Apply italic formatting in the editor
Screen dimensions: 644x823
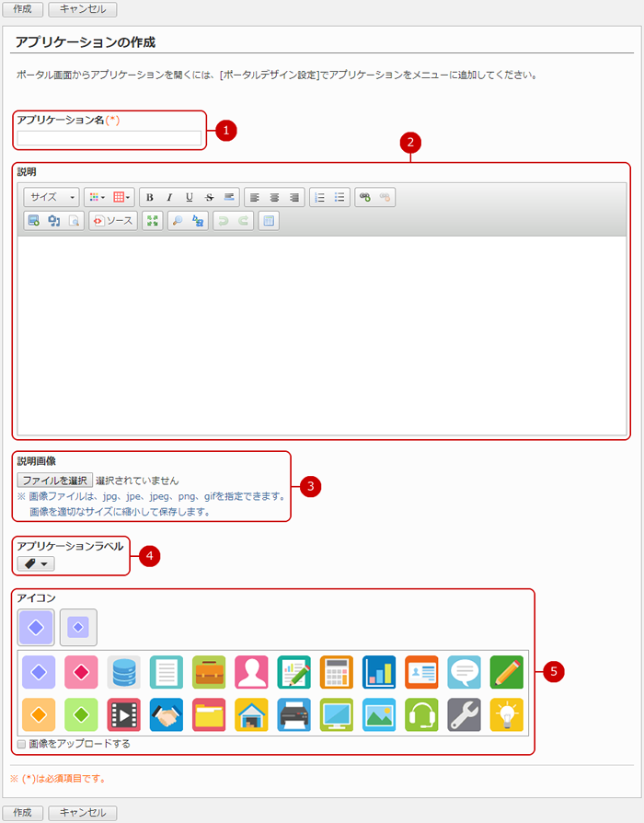(x=169, y=197)
